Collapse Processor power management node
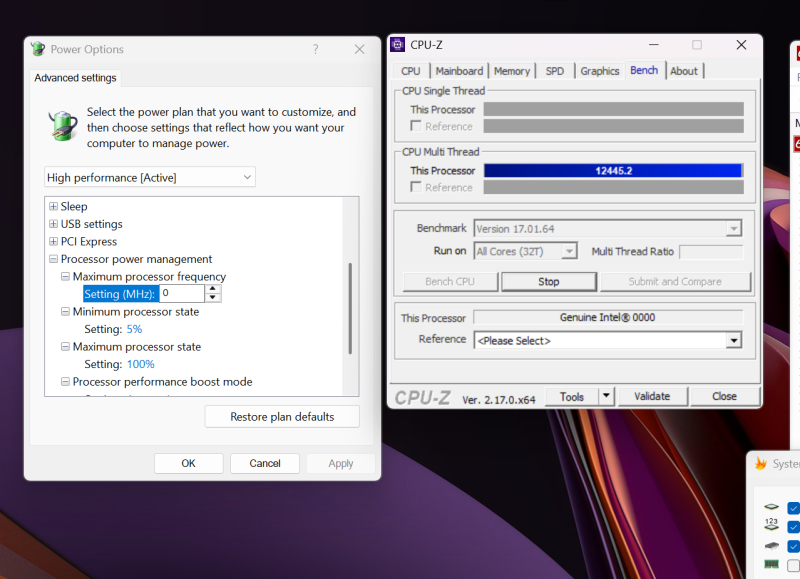 [53, 259]
